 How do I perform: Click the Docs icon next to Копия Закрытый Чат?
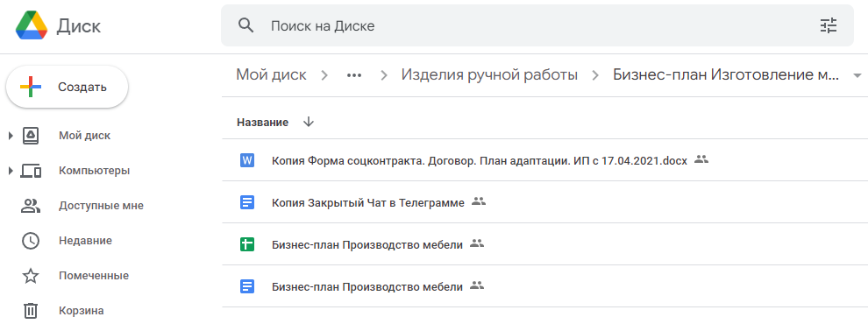247,203
